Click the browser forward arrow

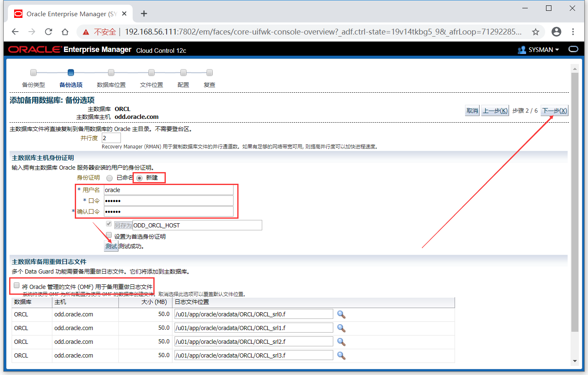[x=32, y=32]
